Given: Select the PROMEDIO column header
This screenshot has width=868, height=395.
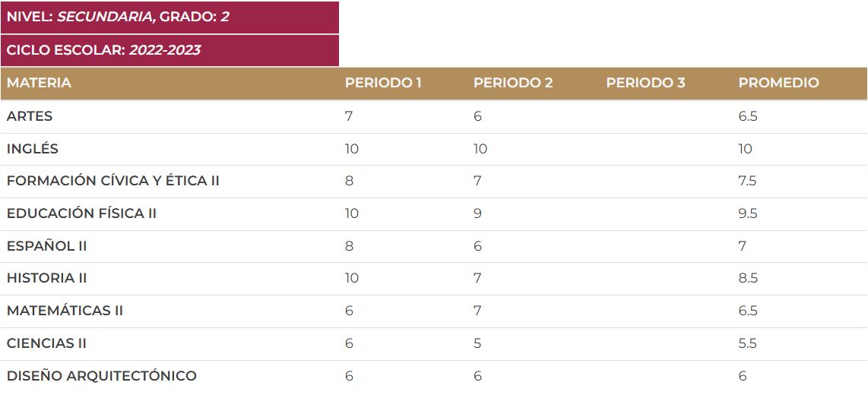Looking at the screenshot, I should tap(778, 83).
